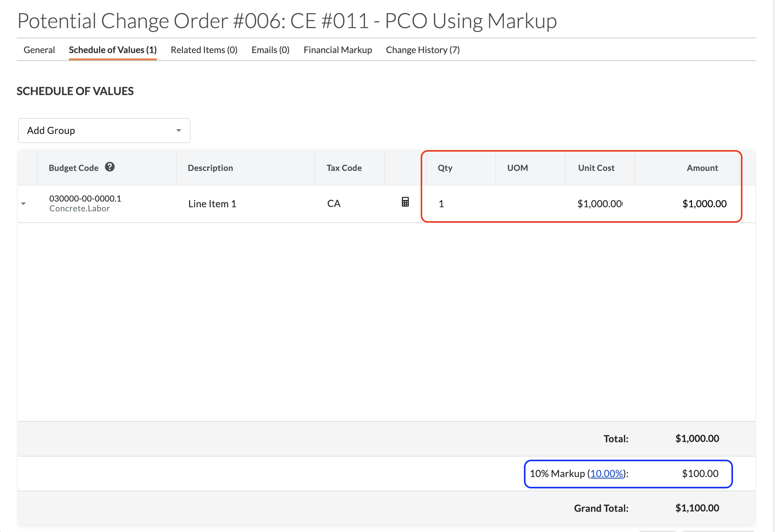Click the Amount column header
Screen dimensions: 775x532
coord(702,168)
